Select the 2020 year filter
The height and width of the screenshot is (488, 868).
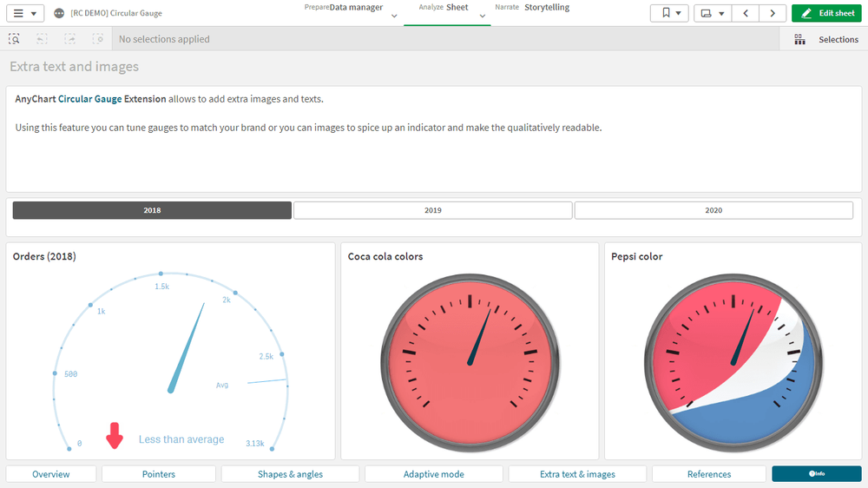tap(713, 210)
